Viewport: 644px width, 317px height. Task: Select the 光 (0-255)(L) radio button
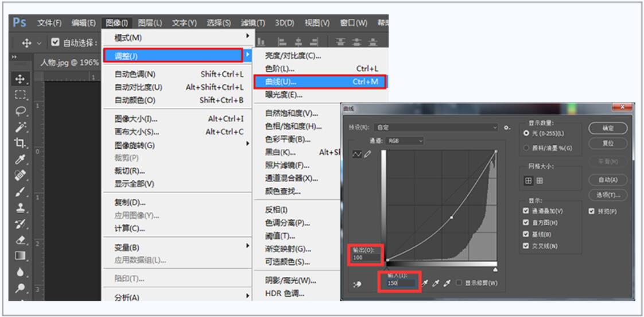click(x=526, y=134)
